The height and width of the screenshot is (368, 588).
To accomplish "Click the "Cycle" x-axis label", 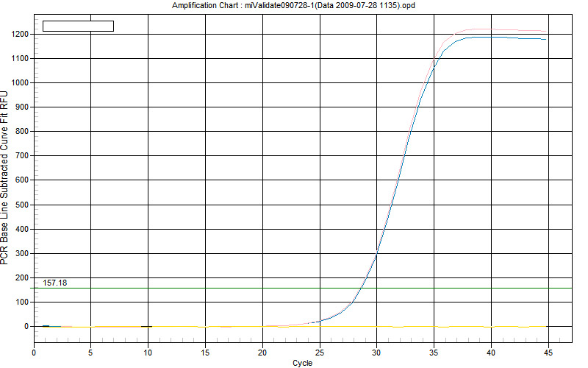I will (302, 363).
